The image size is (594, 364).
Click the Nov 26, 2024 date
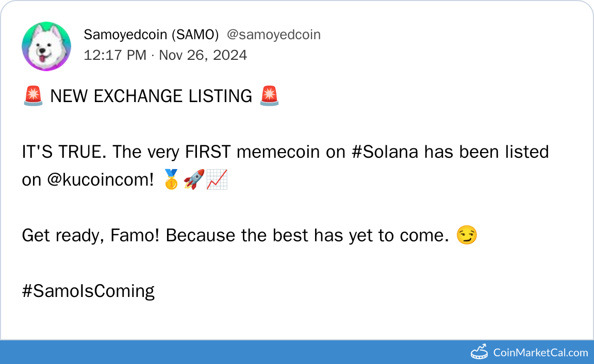click(x=203, y=55)
